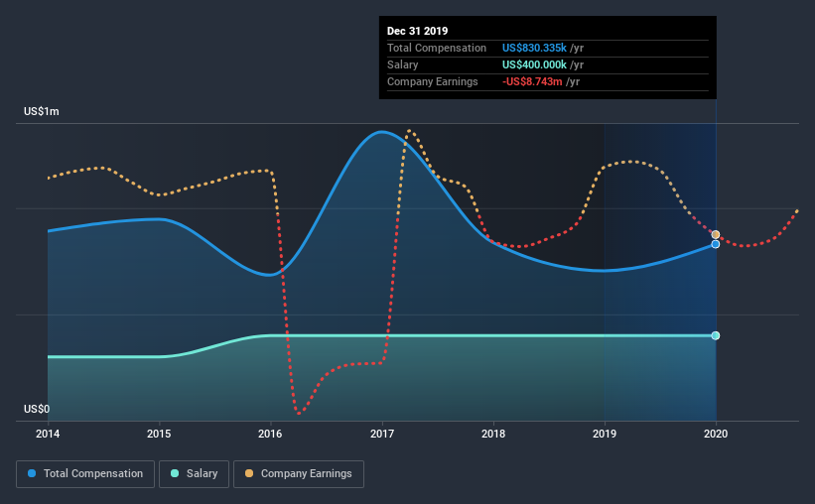Screen dimensions: 815x504
Task: Select the 2017 x-axis label
Action: (382, 434)
